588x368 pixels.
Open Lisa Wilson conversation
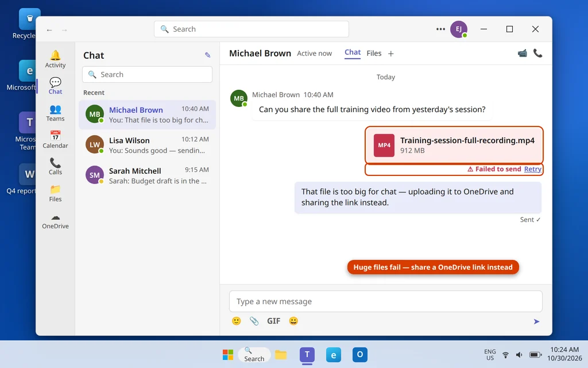point(147,145)
